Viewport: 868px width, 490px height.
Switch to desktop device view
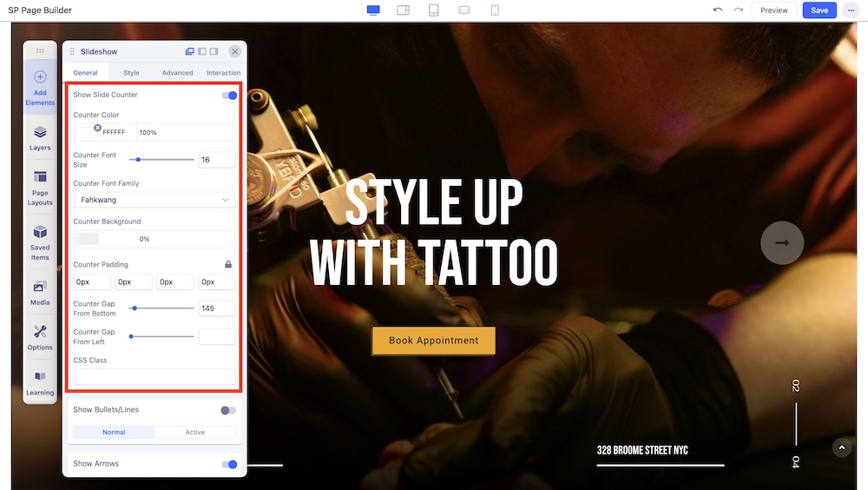(x=373, y=10)
